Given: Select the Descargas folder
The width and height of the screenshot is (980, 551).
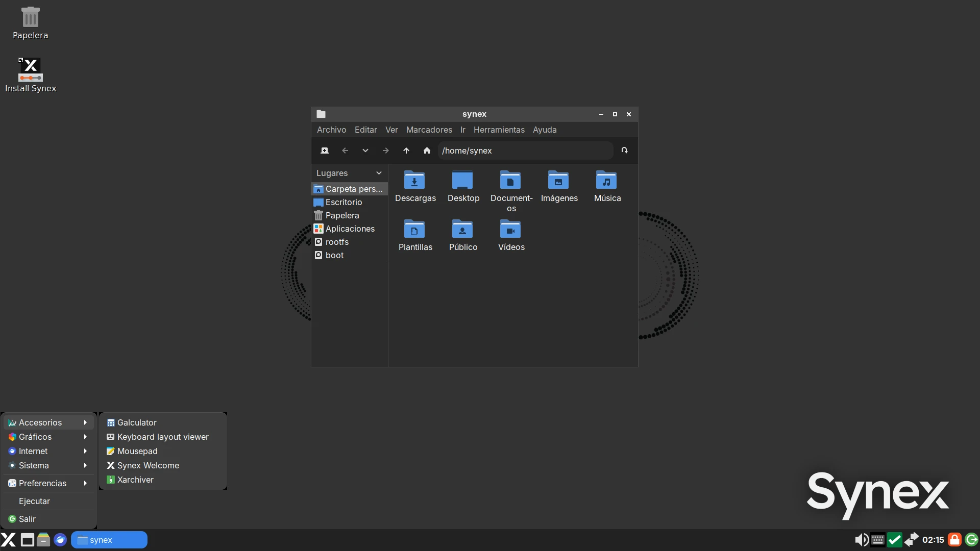Looking at the screenshot, I should point(415,186).
